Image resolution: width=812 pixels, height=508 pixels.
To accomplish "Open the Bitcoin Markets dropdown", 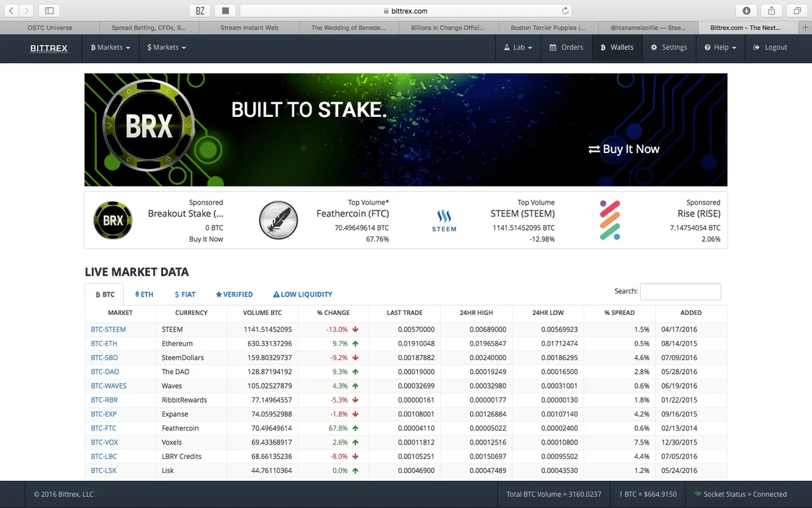I will (110, 48).
